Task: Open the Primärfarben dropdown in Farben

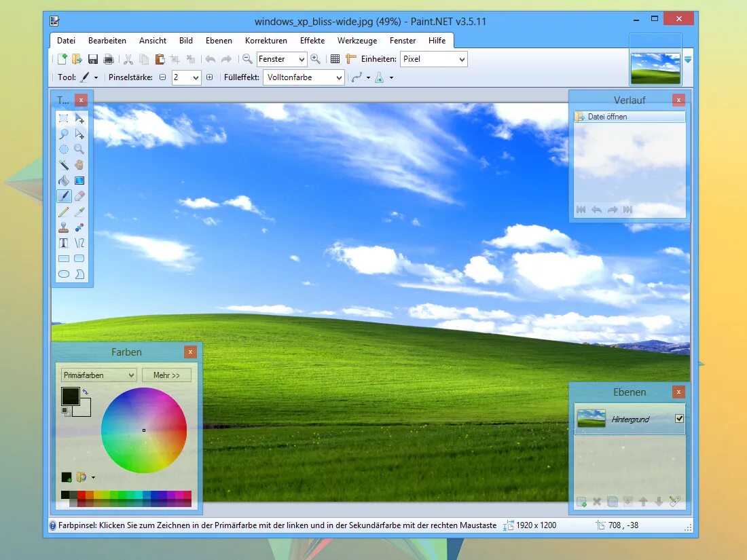Action: click(x=98, y=375)
